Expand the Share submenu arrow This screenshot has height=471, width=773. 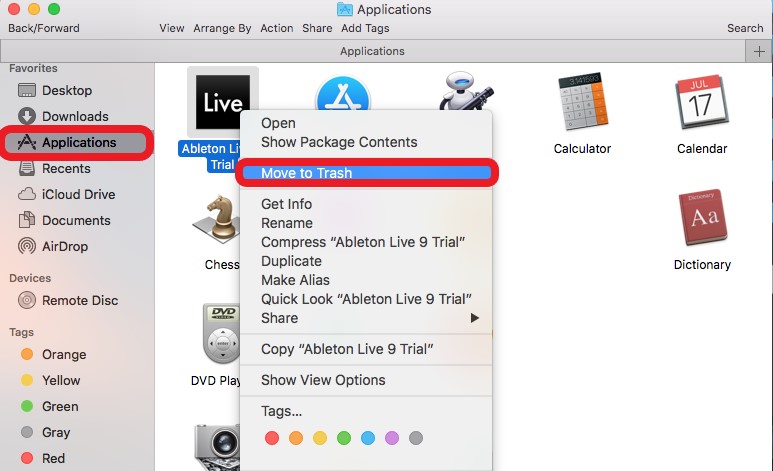474,318
